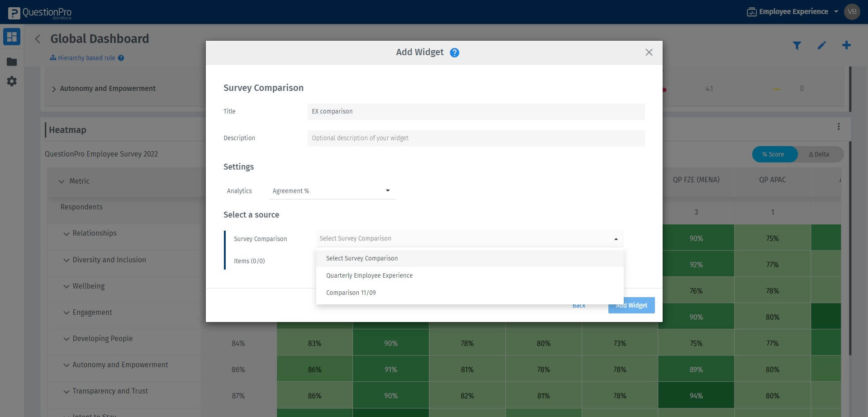The width and height of the screenshot is (868, 417).
Task: Open the settings gear in sidebar
Action: (x=12, y=81)
